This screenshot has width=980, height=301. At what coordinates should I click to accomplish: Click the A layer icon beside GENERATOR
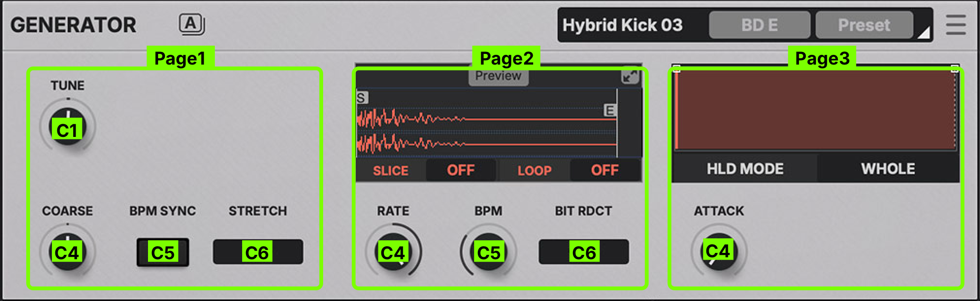coord(191,24)
